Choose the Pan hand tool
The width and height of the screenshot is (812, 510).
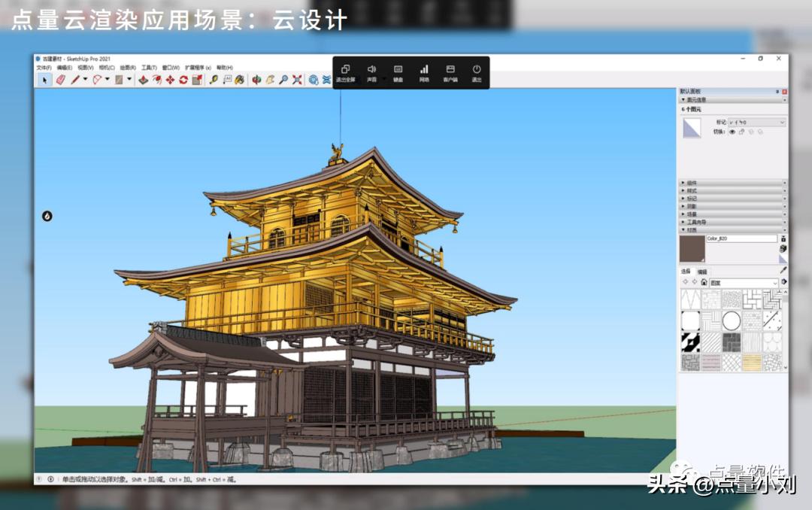coord(270,80)
